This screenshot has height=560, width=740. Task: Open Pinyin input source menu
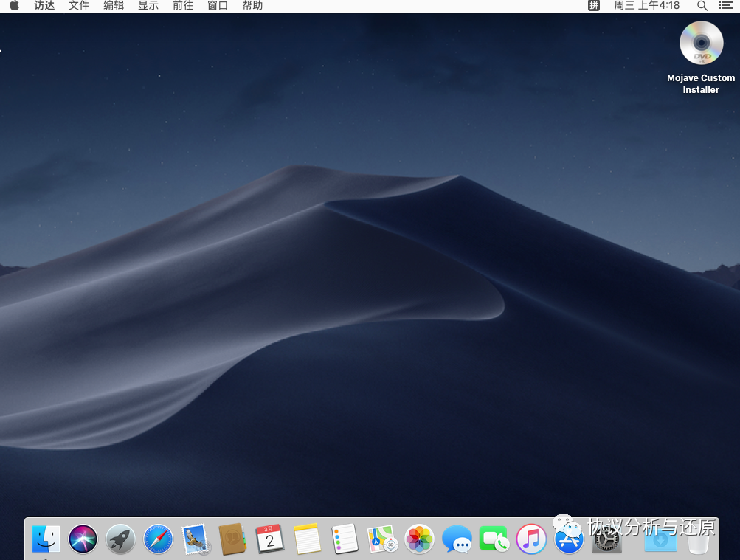coord(594,6)
